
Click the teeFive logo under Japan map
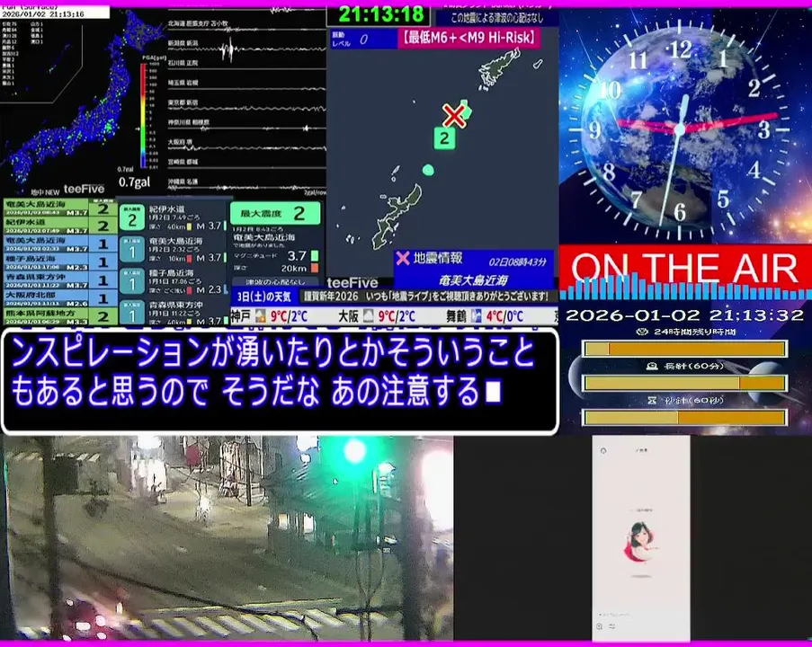point(84,189)
